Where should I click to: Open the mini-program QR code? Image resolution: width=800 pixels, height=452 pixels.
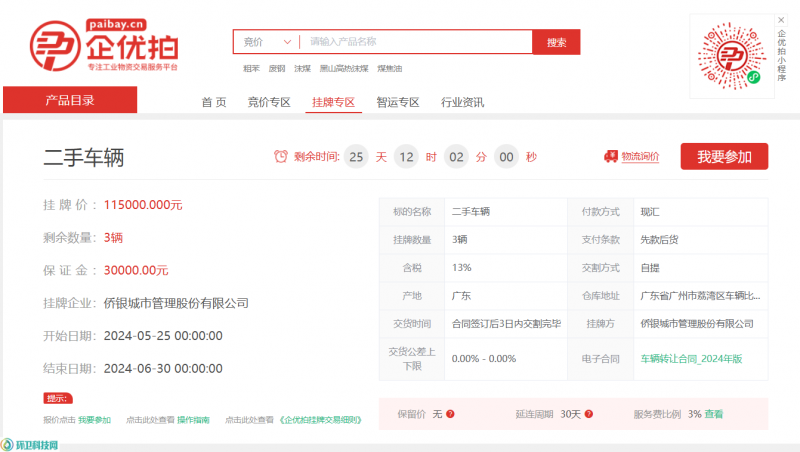pos(734,56)
